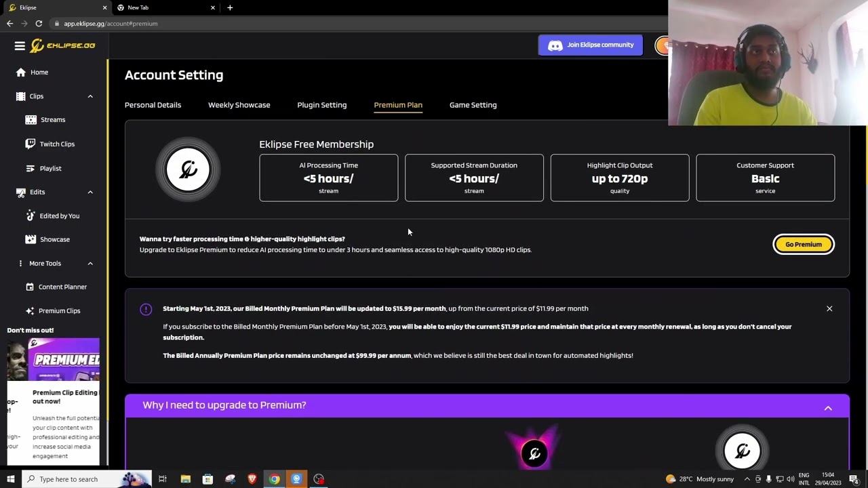Click the ENG INTL language indicator

(x=804, y=479)
